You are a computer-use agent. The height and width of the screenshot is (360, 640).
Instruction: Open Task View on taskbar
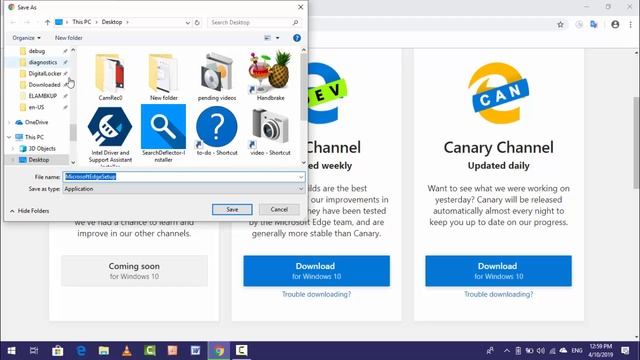coord(34,351)
